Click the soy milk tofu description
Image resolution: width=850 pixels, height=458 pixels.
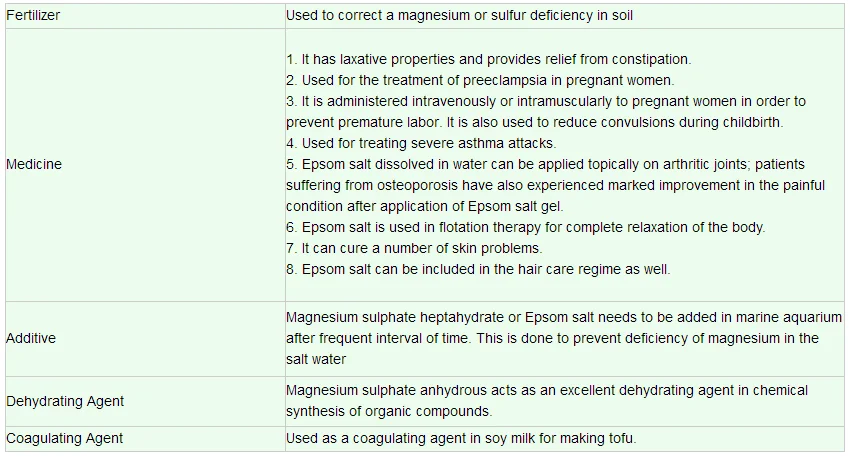point(460,438)
